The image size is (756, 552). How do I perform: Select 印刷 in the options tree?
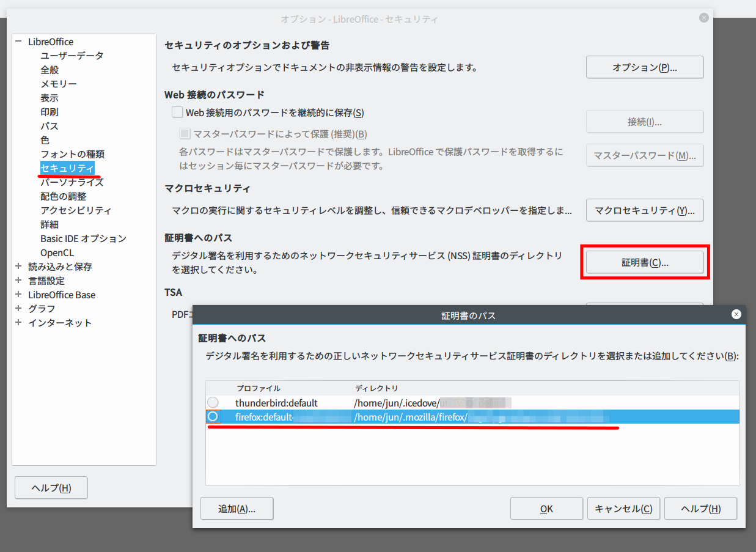click(50, 112)
